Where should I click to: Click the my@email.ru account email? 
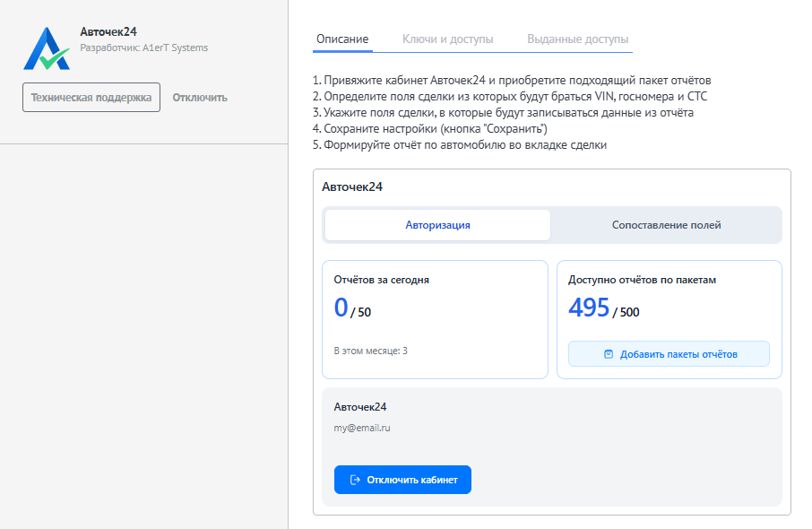click(x=362, y=428)
